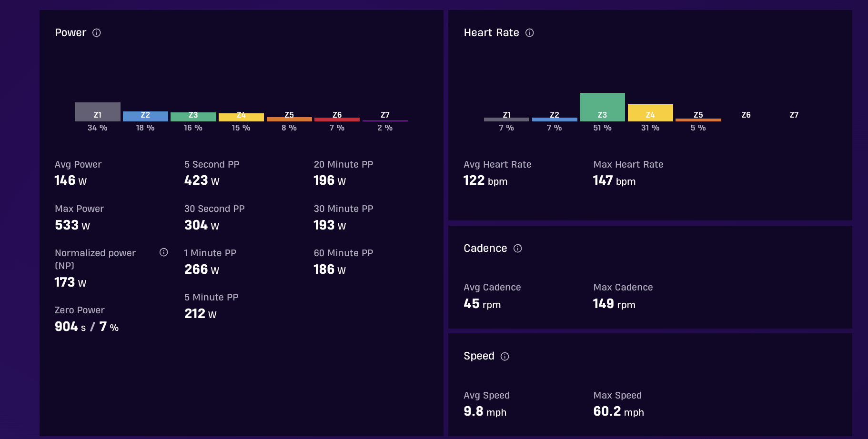
Task: Select the Power Z1 gray bar
Action: [98, 112]
